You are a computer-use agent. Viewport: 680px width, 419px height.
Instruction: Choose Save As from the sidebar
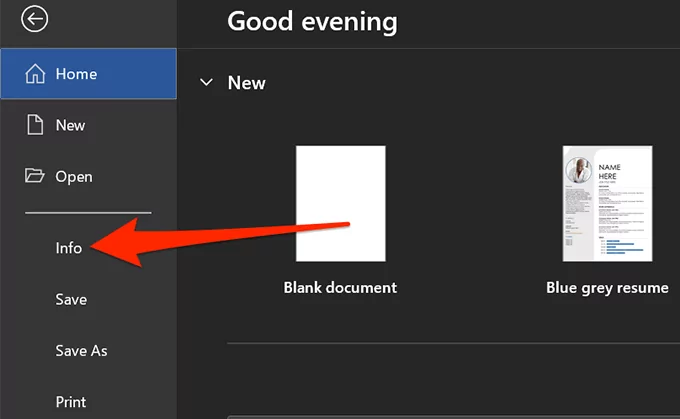(x=81, y=351)
